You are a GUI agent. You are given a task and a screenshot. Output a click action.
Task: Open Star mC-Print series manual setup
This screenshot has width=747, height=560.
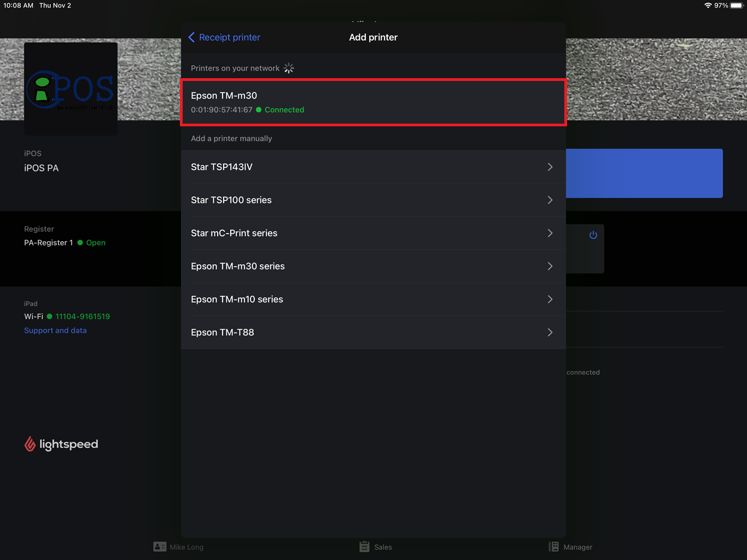click(x=373, y=233)
